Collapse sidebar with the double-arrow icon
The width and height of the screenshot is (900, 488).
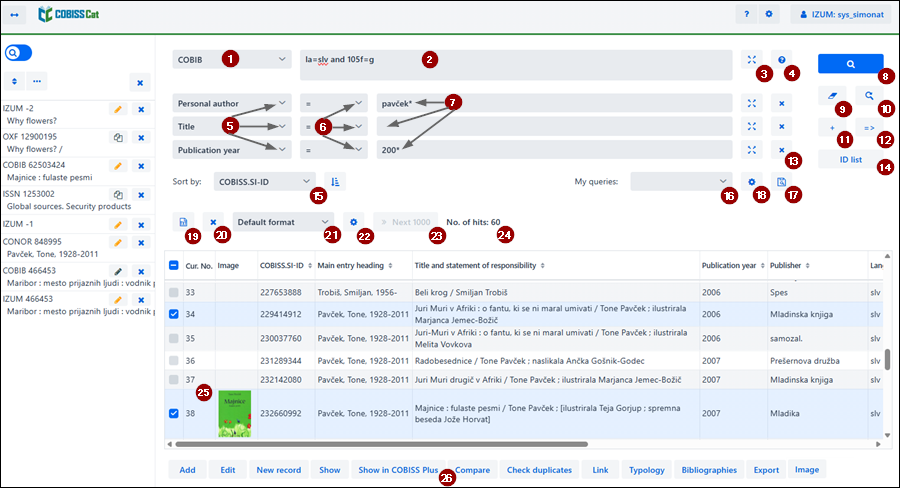(x=14, y=14)
